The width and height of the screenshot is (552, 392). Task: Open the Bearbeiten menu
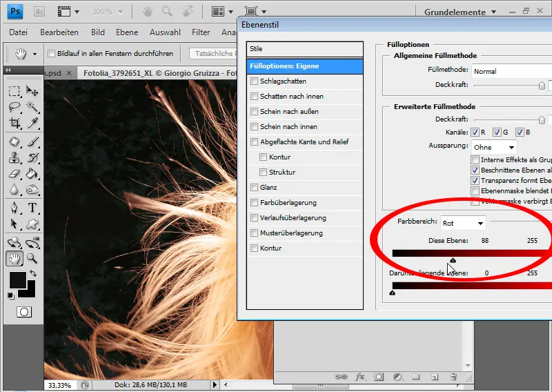coord(59,32)
